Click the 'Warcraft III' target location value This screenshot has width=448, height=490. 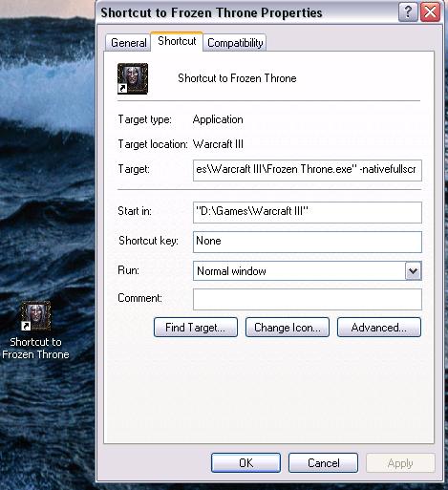point(218,144)
